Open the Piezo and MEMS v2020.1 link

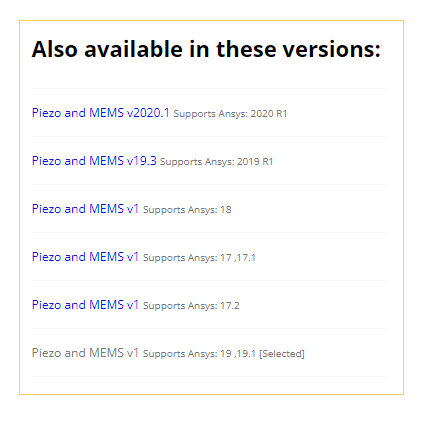click(x=101, y=113)
